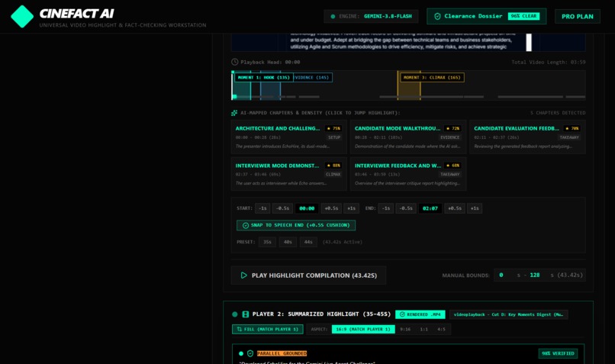Nudge END forward by 1 second

(475, 208)
